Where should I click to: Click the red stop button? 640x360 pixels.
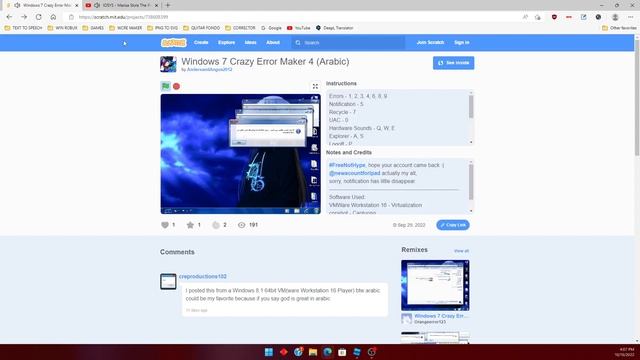coord(176,86)
